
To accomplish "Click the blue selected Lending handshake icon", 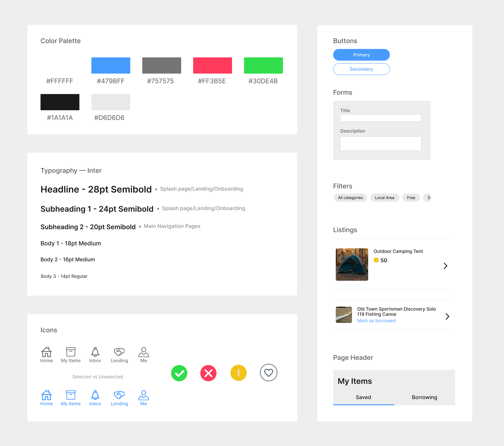I will 119,395.
